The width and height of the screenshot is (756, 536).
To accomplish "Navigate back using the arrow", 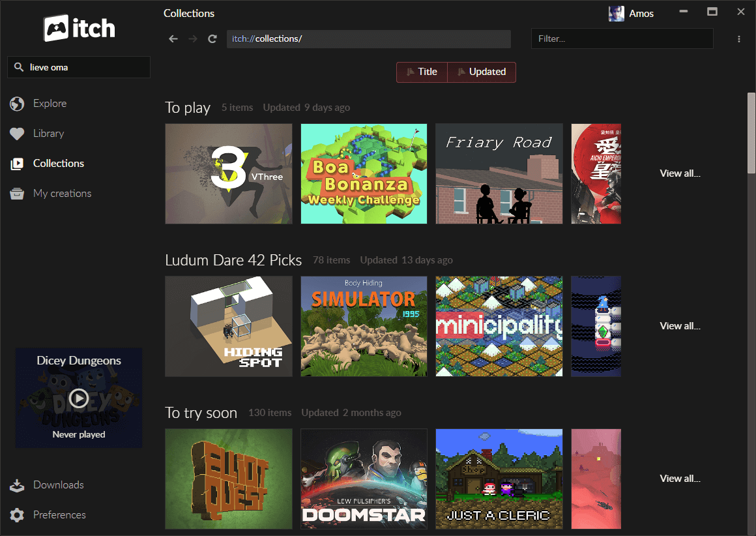I will tap(173, 38).
